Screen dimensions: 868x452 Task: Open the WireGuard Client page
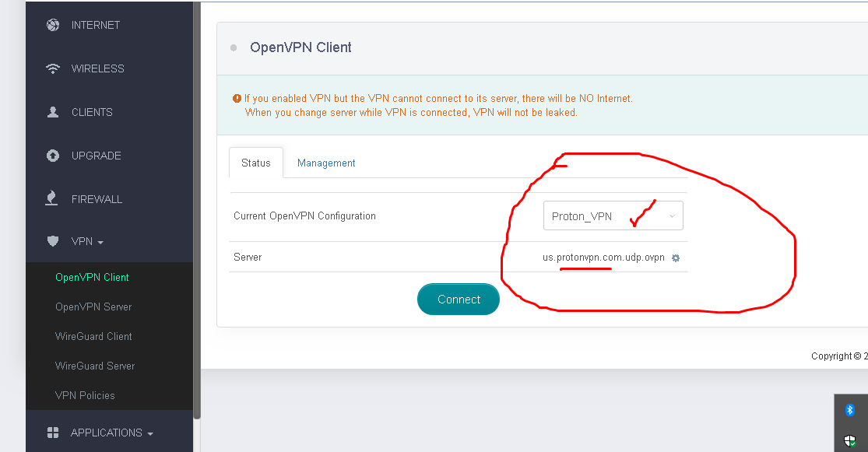coord(93,336)
